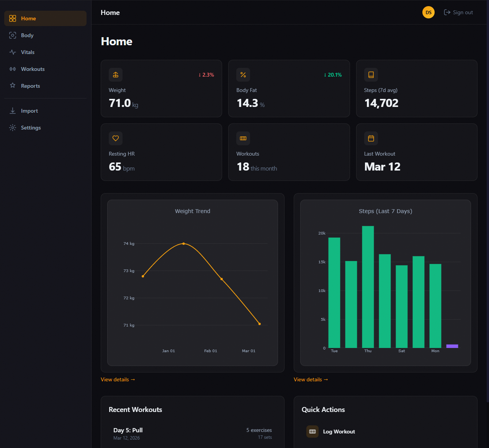
Task: Click the Steps 7d avg card icon
Action: point(371,75)
